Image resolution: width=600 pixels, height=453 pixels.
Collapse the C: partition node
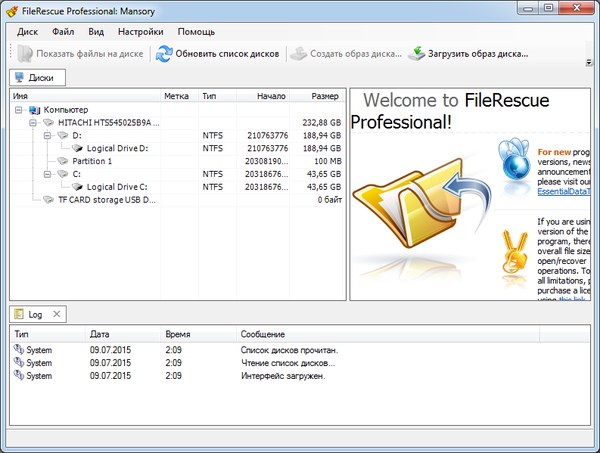[47, 174]
